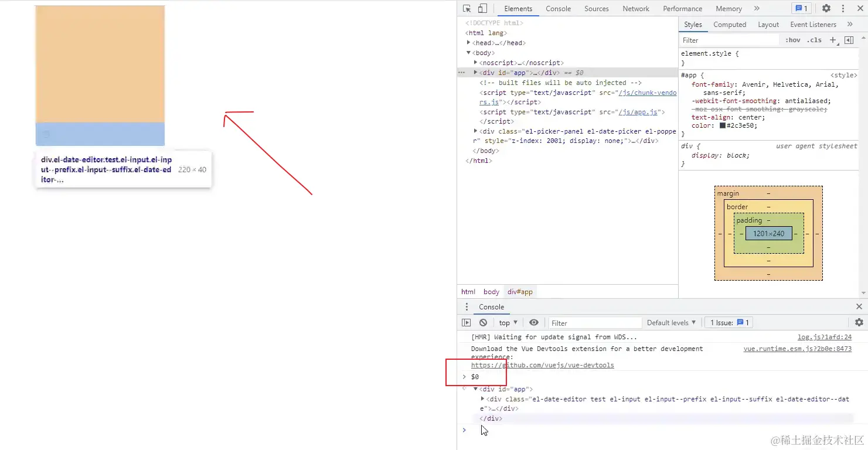868x450 pixels.
Task: Open the vue.runtime.esm.js?2b0e:8473 source link
Action: pos(798,349)
